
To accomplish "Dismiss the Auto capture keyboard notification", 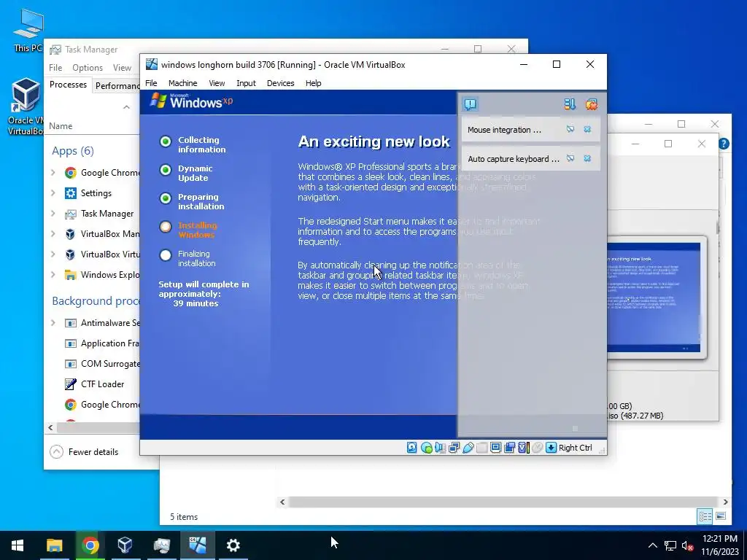I will [x=587, y=158].
